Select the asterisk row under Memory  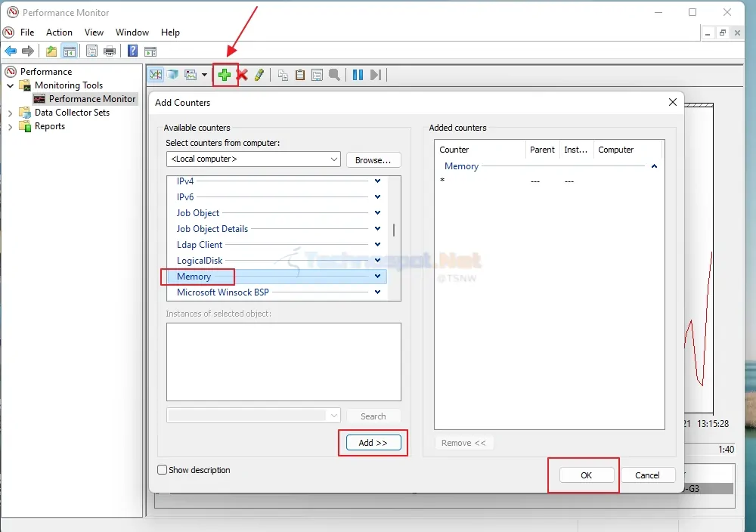(x=549, y=181)
